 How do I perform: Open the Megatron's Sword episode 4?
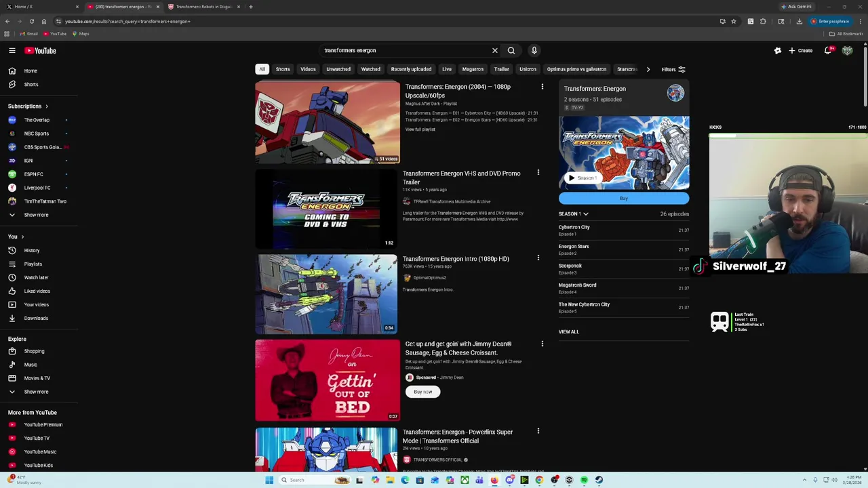(x=624, y=288)
